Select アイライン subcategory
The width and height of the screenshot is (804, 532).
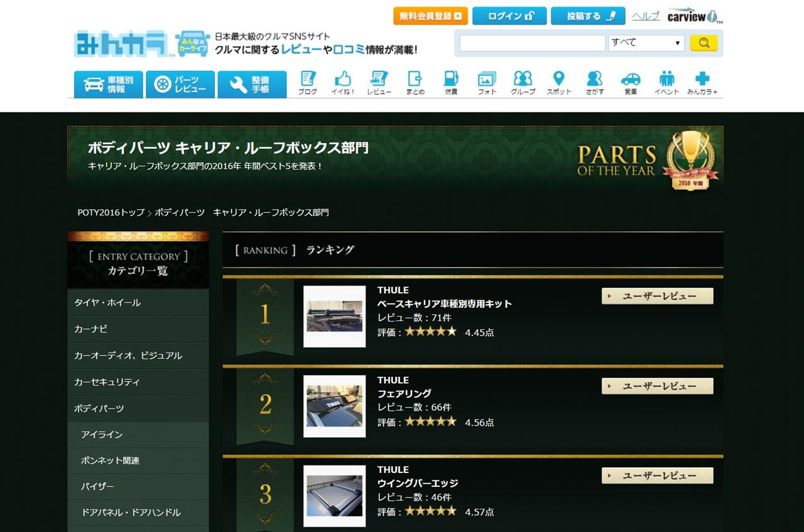tap(138, 434)
